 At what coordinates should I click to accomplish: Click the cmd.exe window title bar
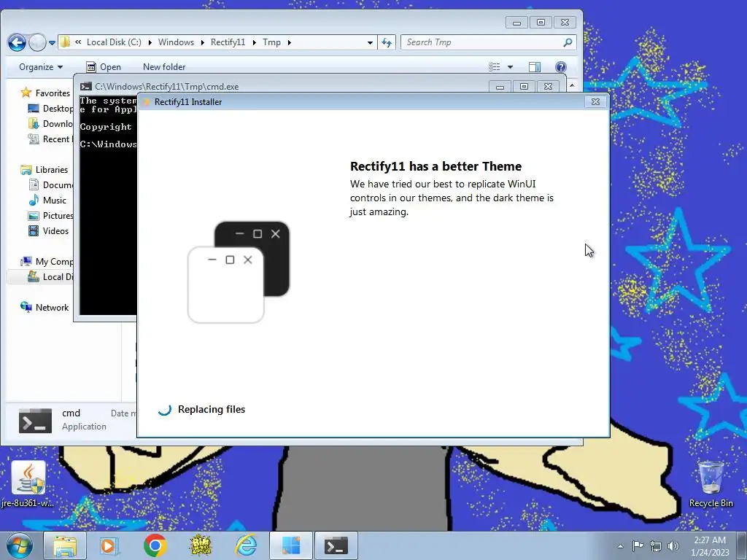pos(286,86)
